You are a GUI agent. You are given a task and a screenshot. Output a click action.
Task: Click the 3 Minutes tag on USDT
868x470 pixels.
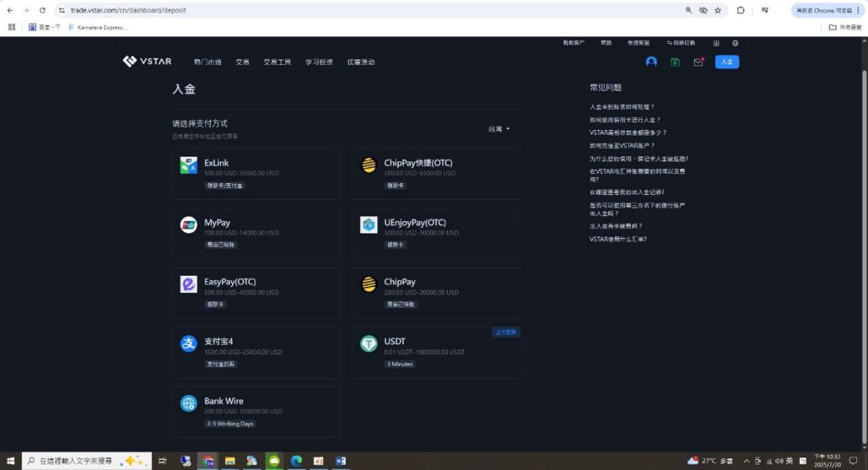[400, 363]
